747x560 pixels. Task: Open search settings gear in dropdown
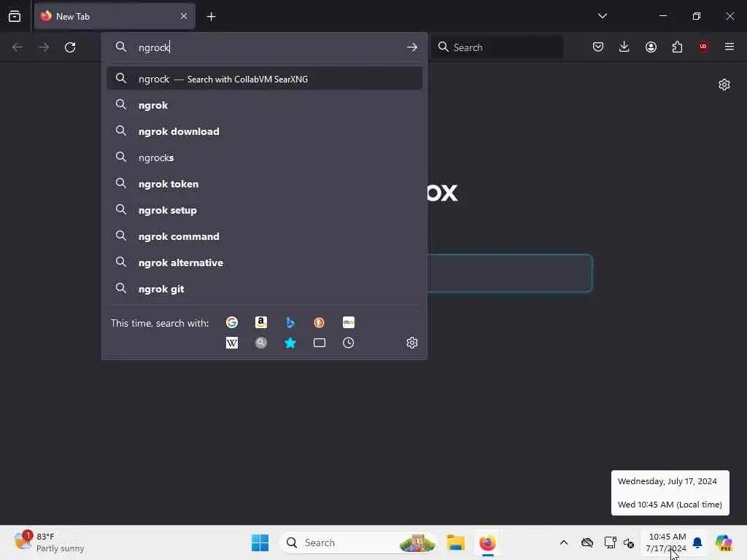point(412,343)
